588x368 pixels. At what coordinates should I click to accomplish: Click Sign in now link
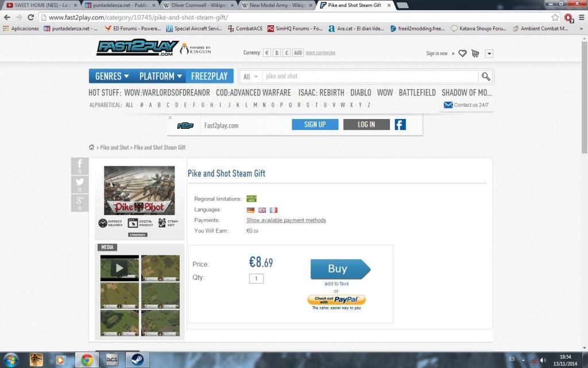pos(436,53)
